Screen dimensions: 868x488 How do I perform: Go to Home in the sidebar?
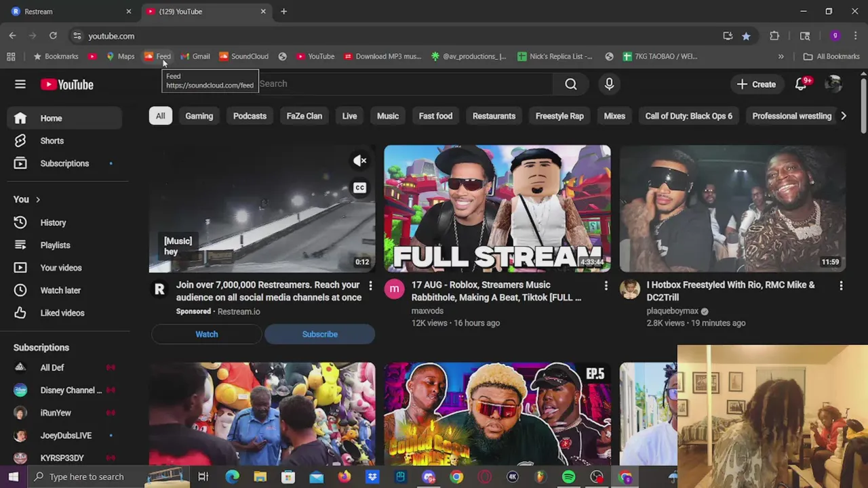coord(65,118)
